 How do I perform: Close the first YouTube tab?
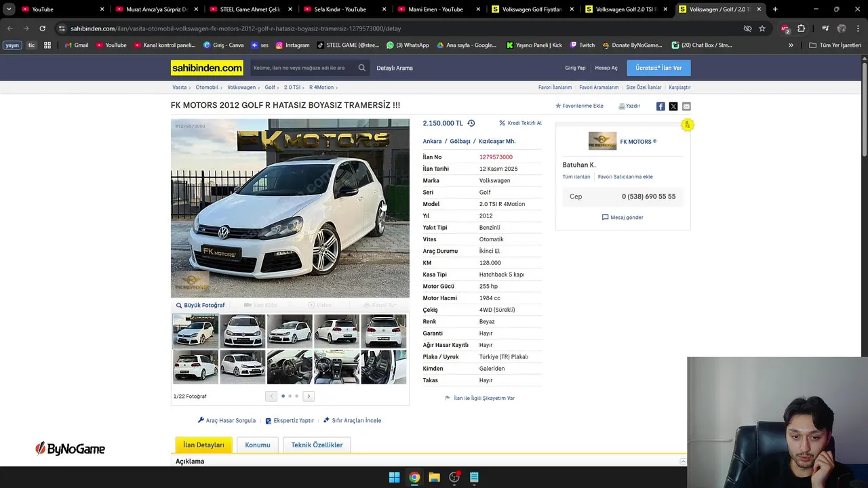coord(102,9)
